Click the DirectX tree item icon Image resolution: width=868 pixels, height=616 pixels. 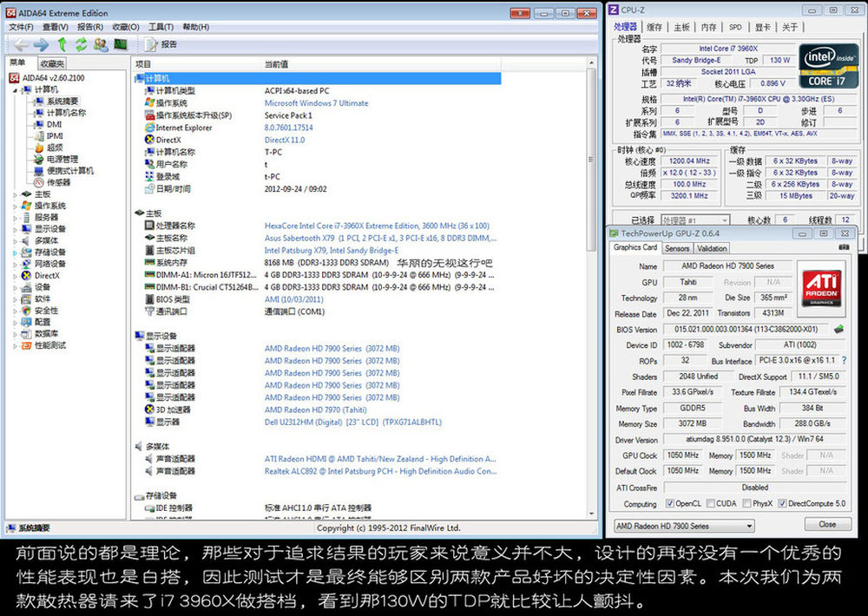(x=26, y=276)
